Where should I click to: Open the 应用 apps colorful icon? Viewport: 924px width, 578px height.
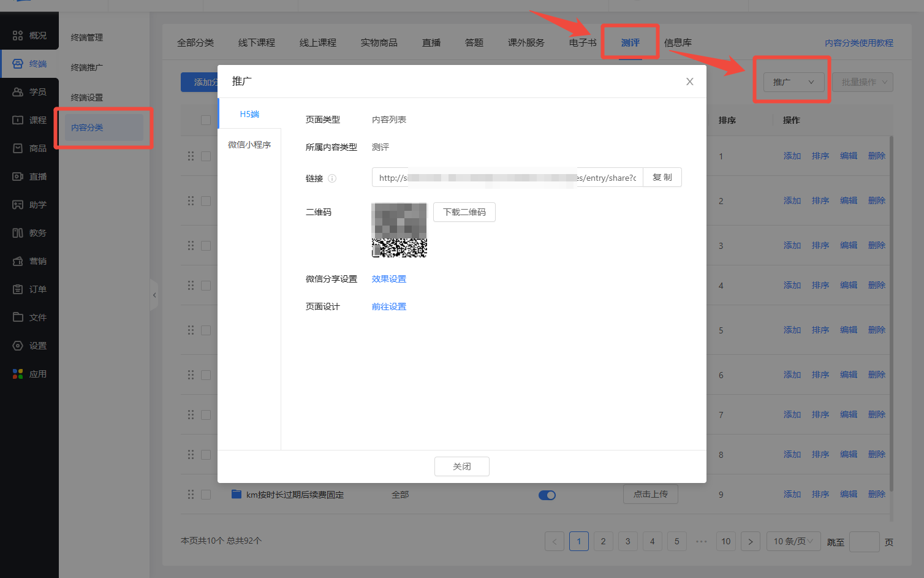[18, 374]
